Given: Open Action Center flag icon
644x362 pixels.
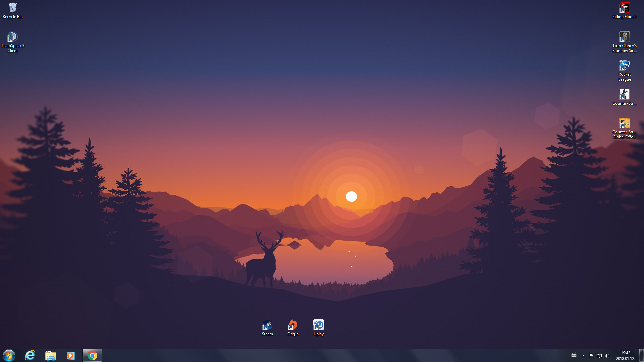Looking at the screenshot, I should tap(591, 356).
